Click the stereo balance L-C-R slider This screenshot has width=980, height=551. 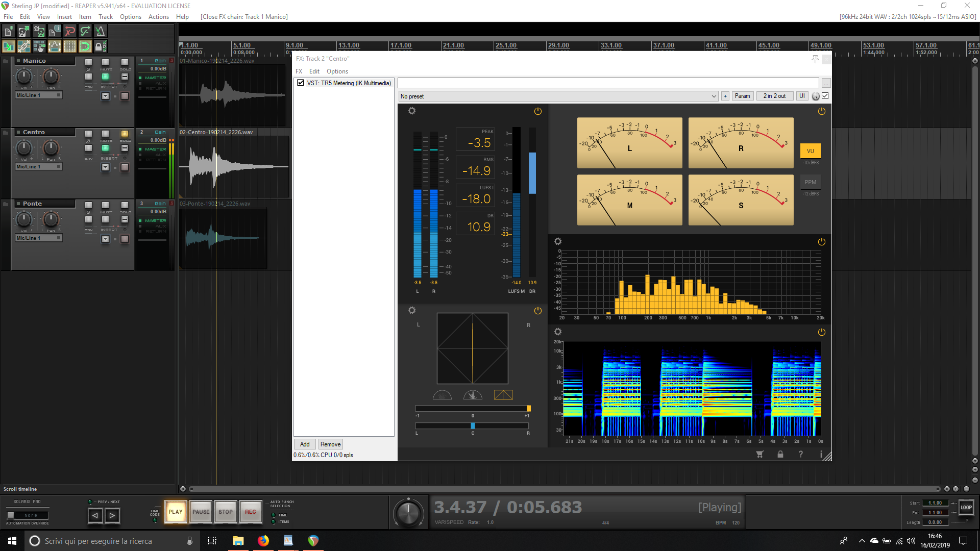(x=472, y=425)
